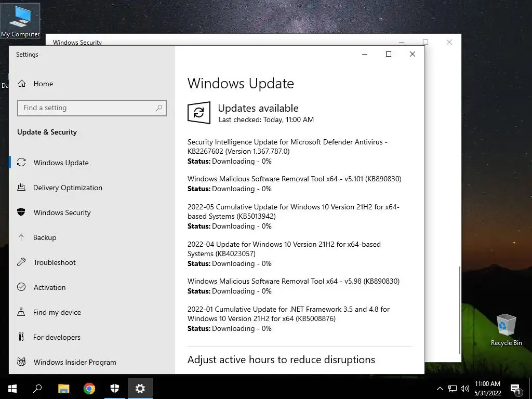
Task: Open the Troubleshoot wrench icon
Action: pos(21,262)
